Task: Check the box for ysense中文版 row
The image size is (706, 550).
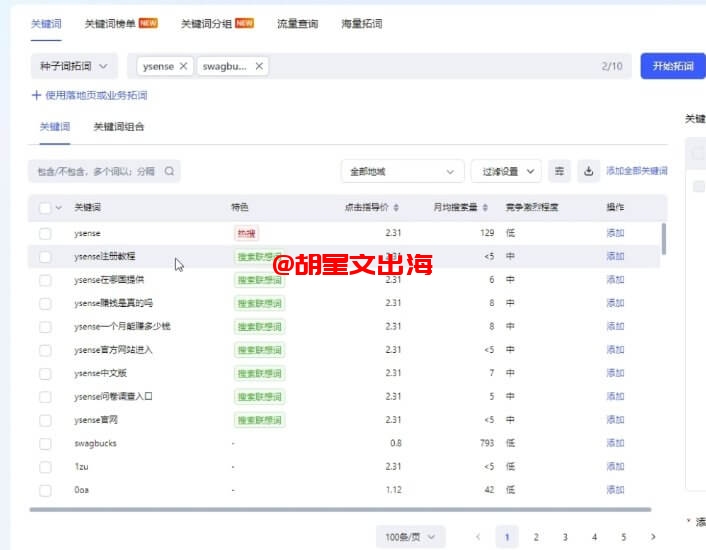Action: [x=45, y=374]
